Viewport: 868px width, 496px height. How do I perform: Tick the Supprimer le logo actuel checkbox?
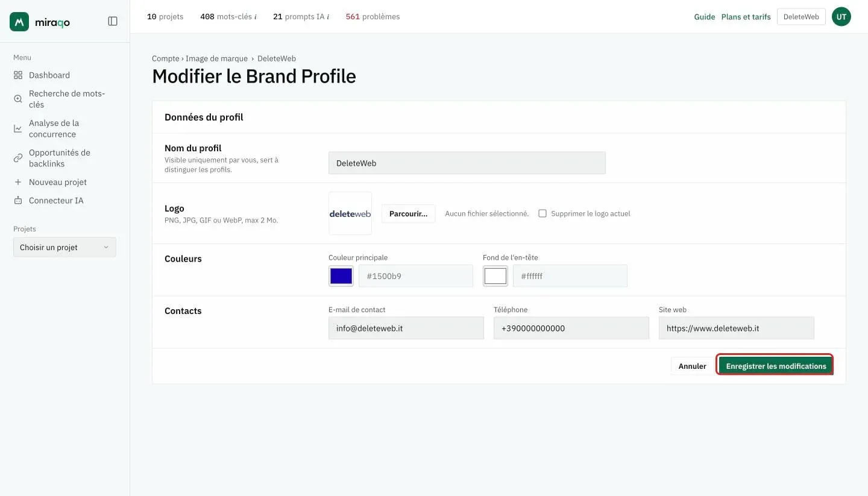542,213
